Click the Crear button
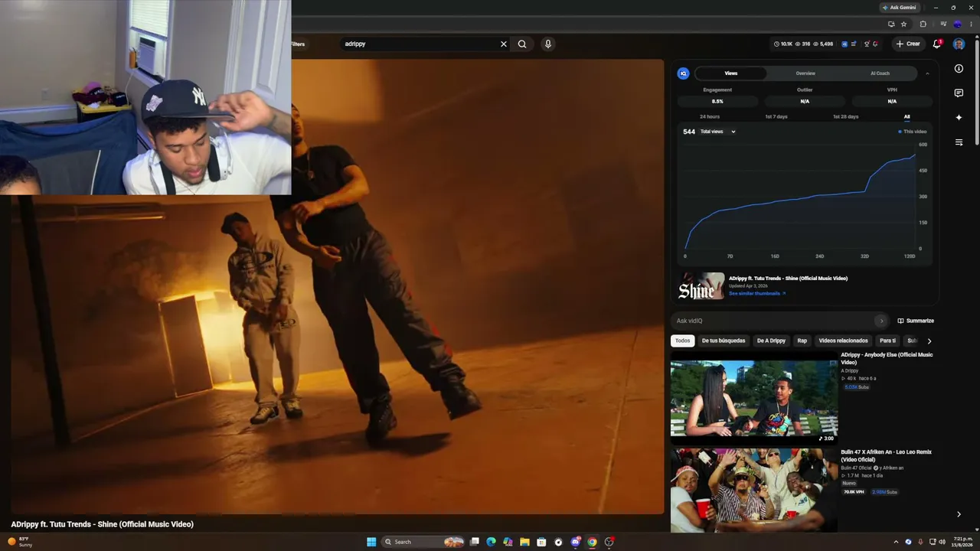Viewport: 980px width, 551px height. (x=908, y=44)
